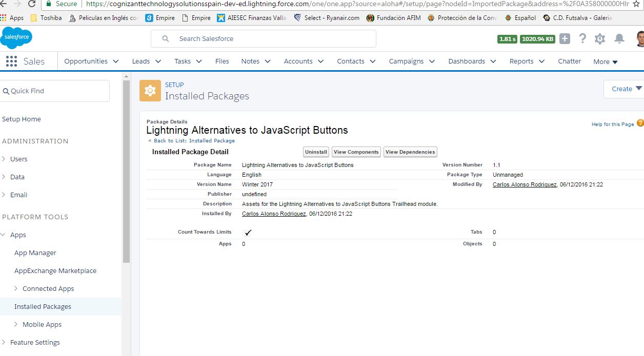Open the Reports tab
The height and width of the screenshot is (356, 644).
[521, 61]
